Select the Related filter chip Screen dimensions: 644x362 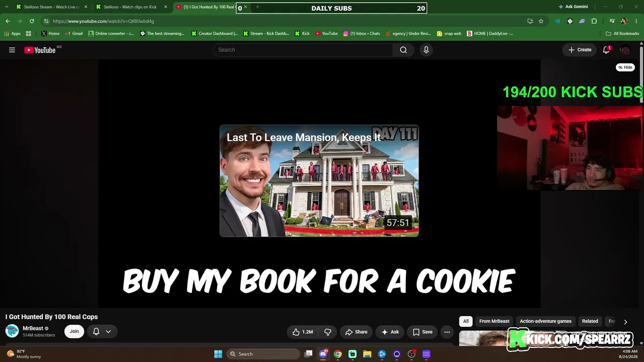pyautogui.click(x=590, y=321)
